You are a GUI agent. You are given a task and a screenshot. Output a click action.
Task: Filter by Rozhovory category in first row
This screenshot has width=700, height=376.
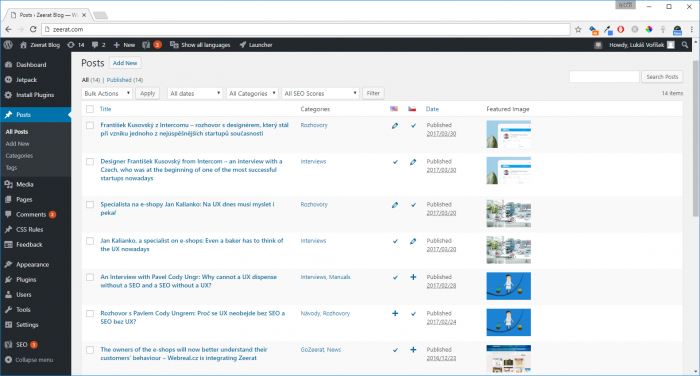pyautogui.click(x=314, y=125)
